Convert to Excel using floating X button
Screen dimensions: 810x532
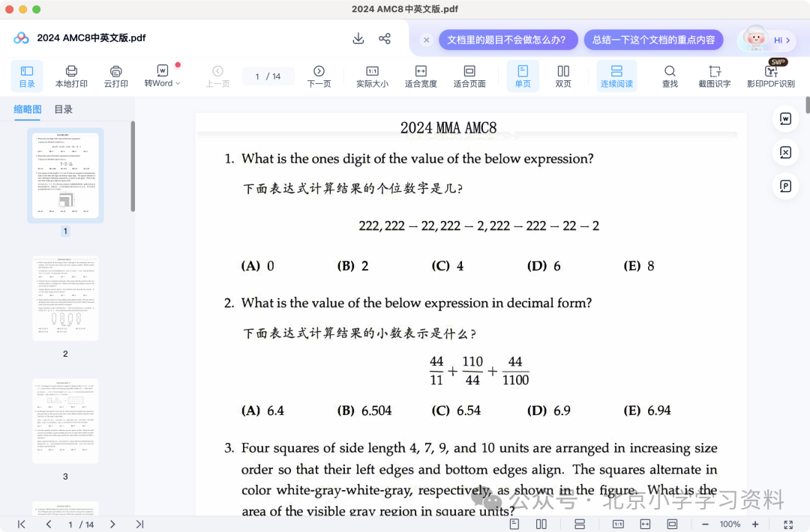coord(785,152)
